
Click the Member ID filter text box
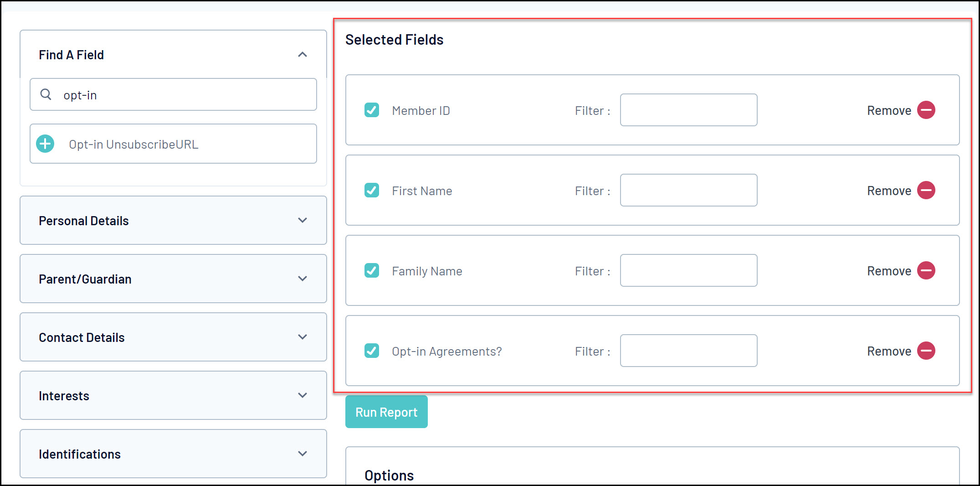point(688,110)
